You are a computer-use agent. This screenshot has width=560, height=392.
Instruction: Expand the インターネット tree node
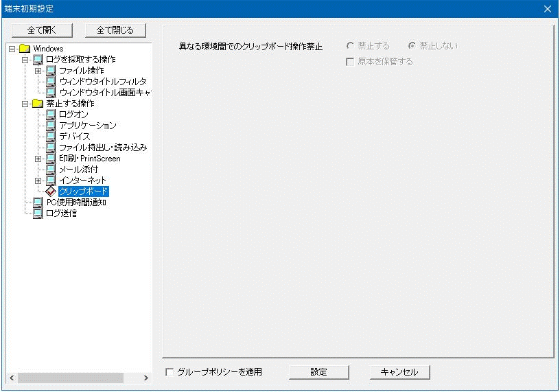click(38, 181)
